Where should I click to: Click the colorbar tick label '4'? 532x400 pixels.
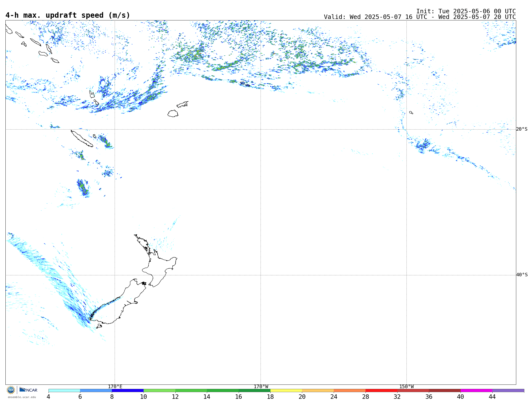[x=49, y=397]
